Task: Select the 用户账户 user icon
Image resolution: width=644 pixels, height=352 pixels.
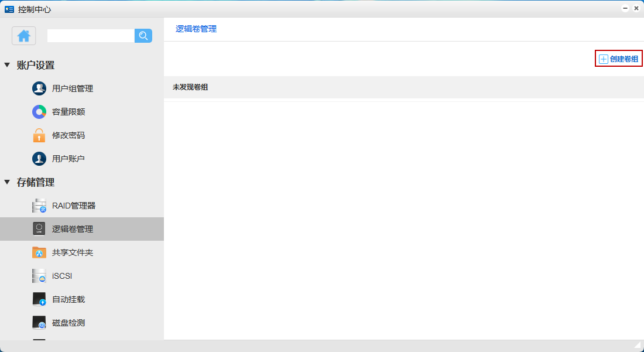Action: point(39,159)
